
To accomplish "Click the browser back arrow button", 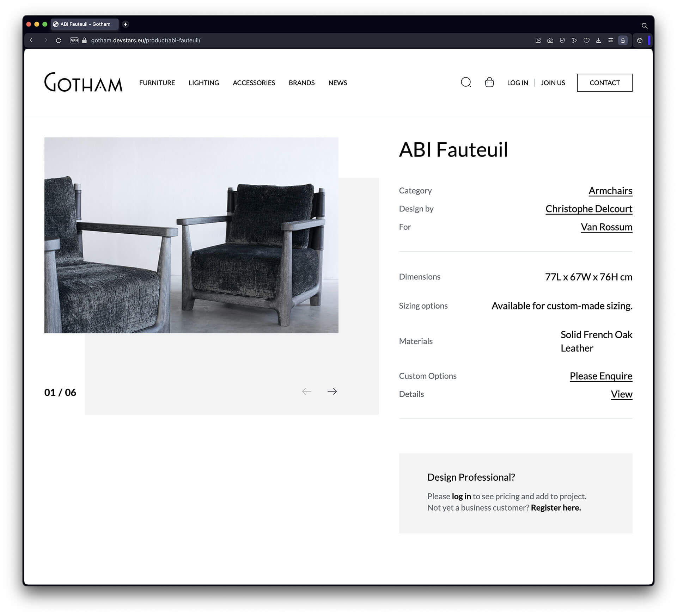I will click(x=31, y=40).
